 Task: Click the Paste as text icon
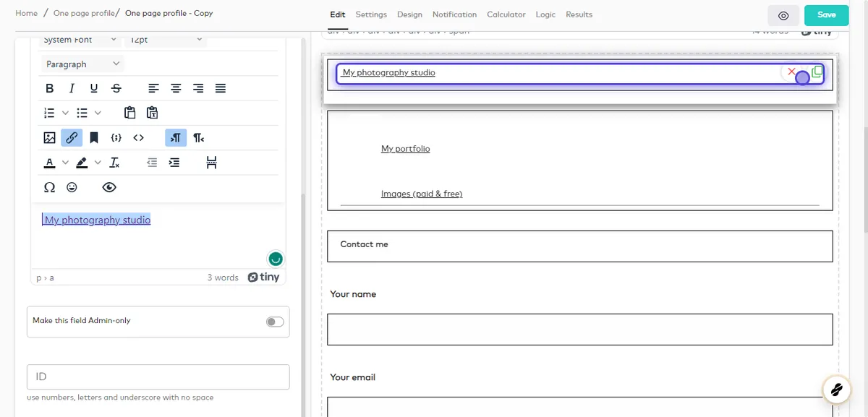tap(153, 113)
